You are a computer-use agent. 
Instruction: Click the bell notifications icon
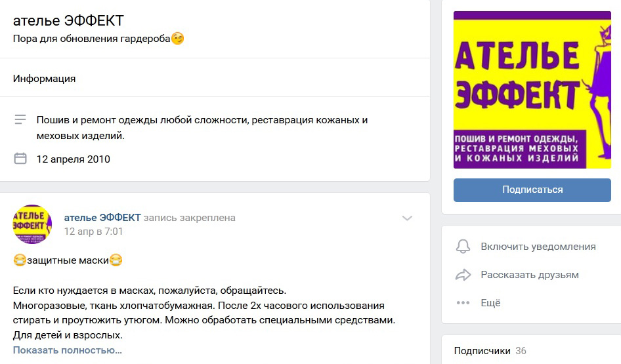coord(463,247)
